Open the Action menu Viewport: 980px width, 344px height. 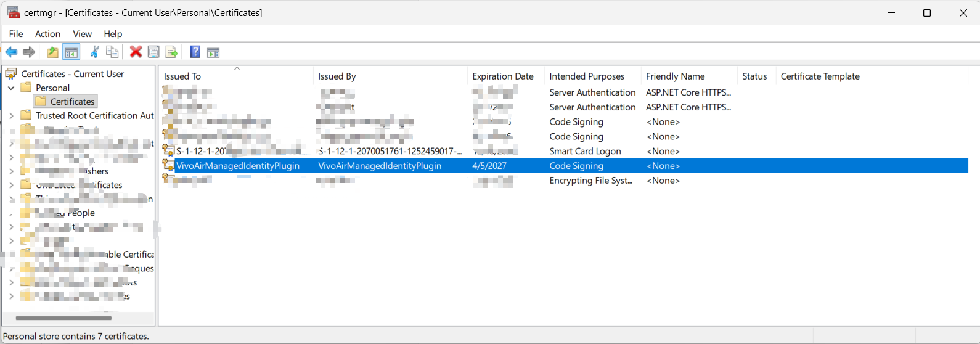pos(47,34)
